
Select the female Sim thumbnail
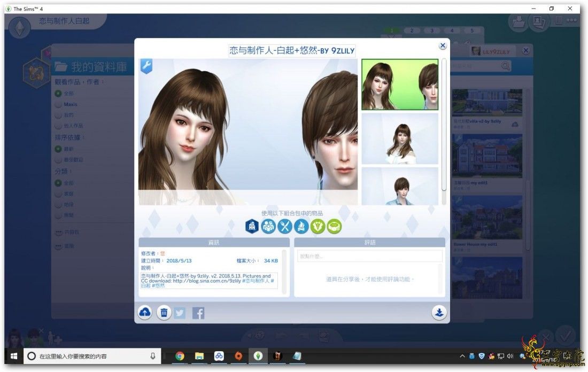(400, 139)
